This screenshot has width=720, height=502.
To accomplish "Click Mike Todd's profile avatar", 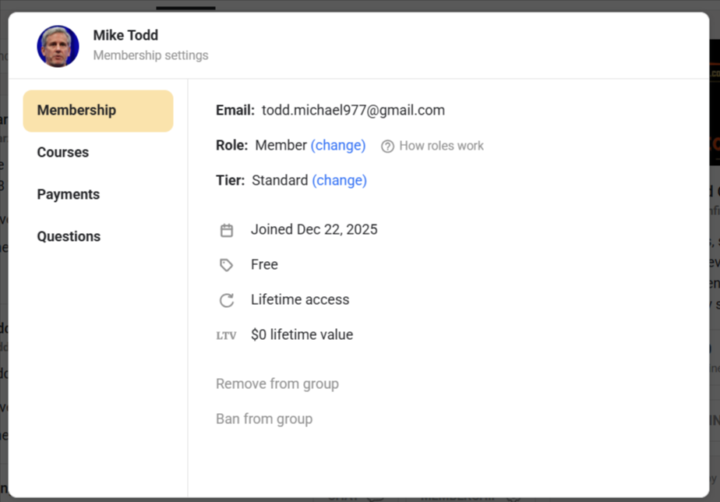I will (58, 46).
